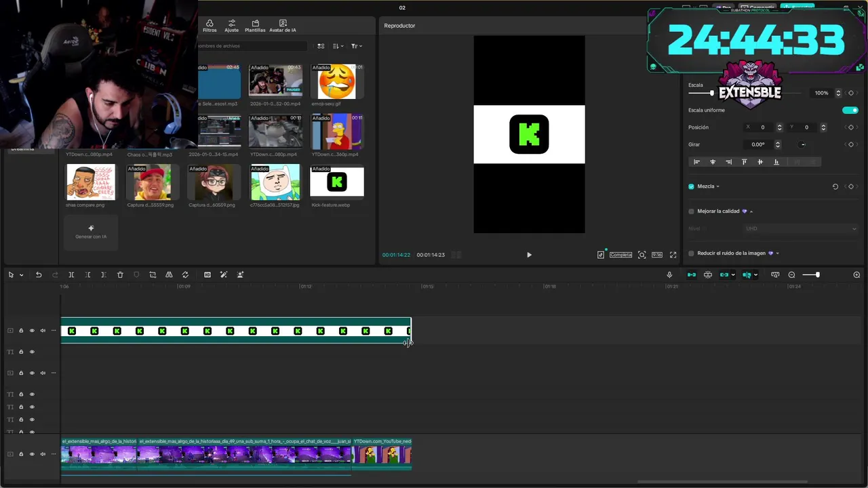This screenshot has height=488, width=868.
Task: Uncheck the Mezcla checkbox
Action: (x=692, y=186)
